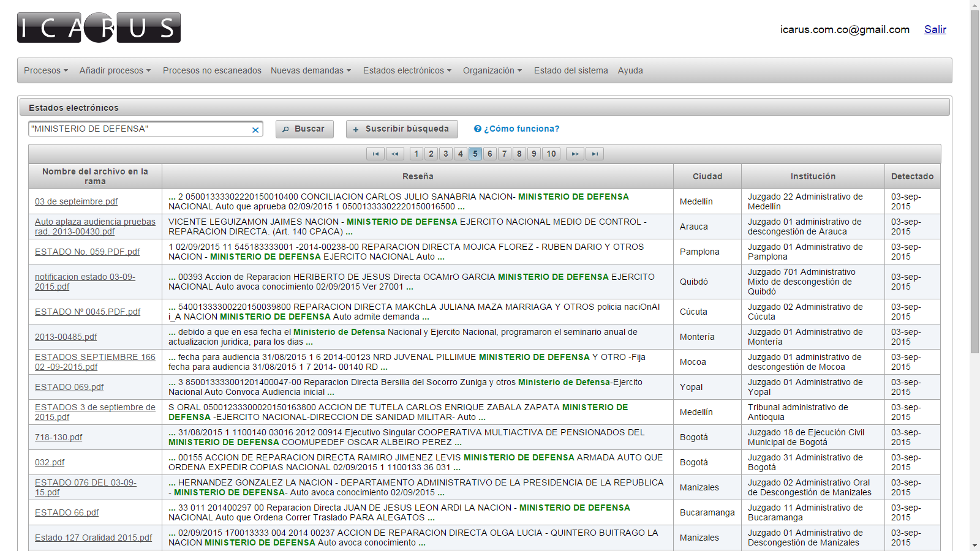The image size is (980, 551).
Task: Go to results page 1
Action: pos(417,154)
